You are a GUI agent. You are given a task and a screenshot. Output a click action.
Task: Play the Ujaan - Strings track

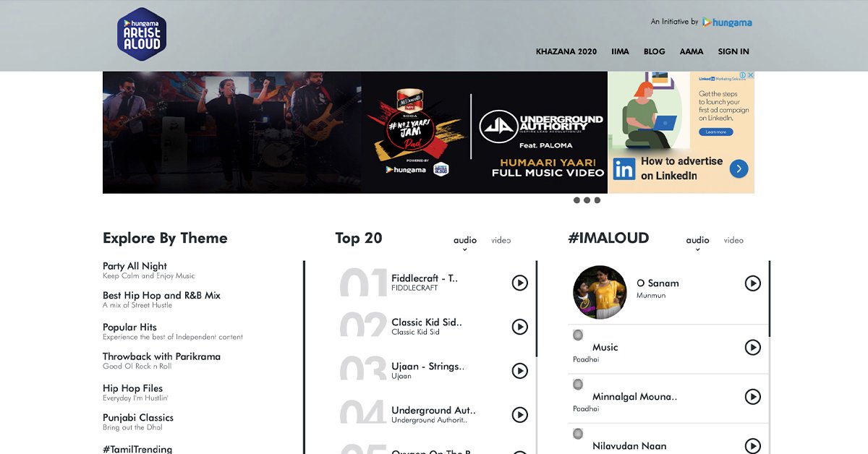[x=519, y=371]
